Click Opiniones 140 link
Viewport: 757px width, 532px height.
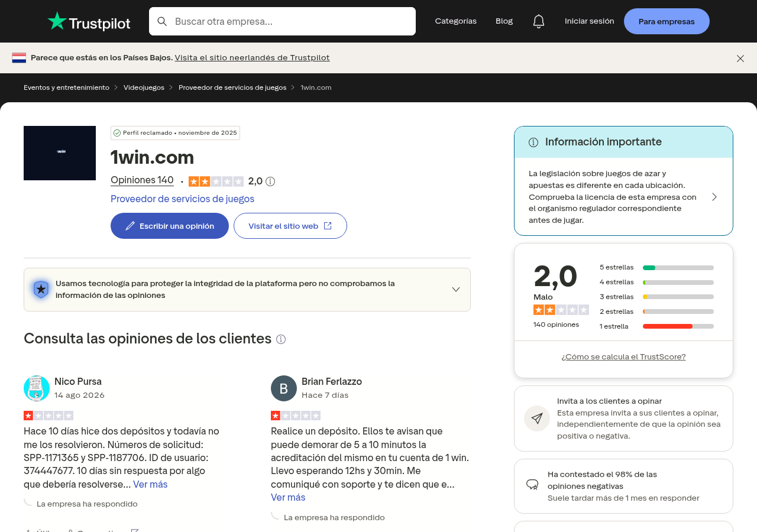click(x=142, y=180)
